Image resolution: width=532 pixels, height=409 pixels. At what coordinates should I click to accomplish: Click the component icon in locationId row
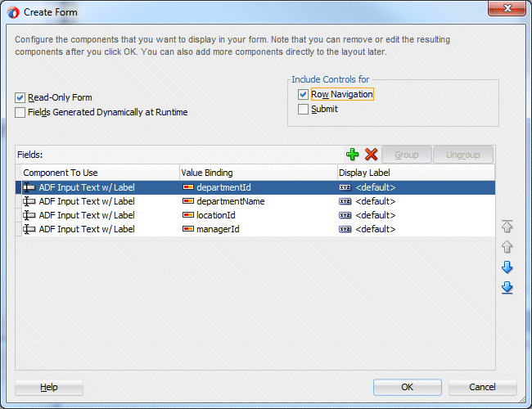point(29,215)
